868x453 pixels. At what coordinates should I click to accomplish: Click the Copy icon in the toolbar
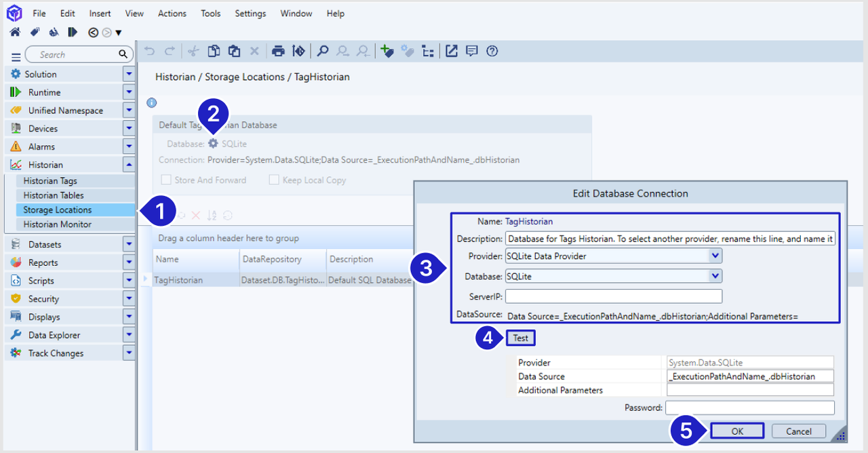[x=214, y=51]
